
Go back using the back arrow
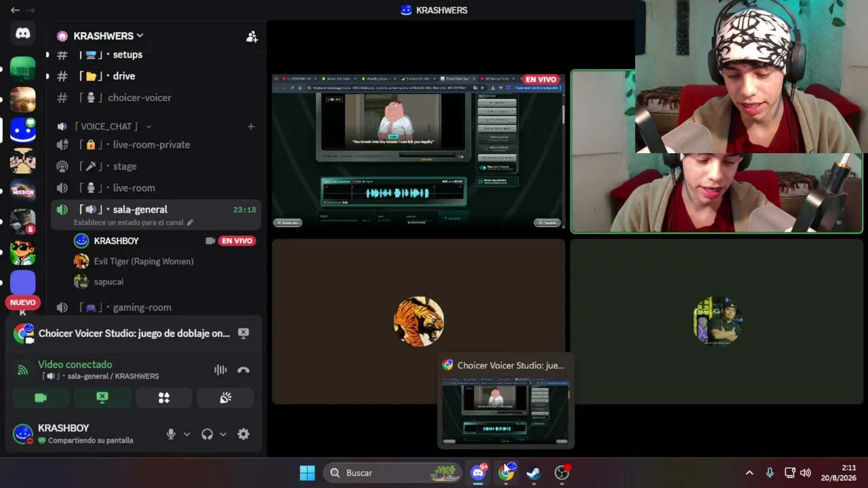pyautogui.click(x=15, y=10)
